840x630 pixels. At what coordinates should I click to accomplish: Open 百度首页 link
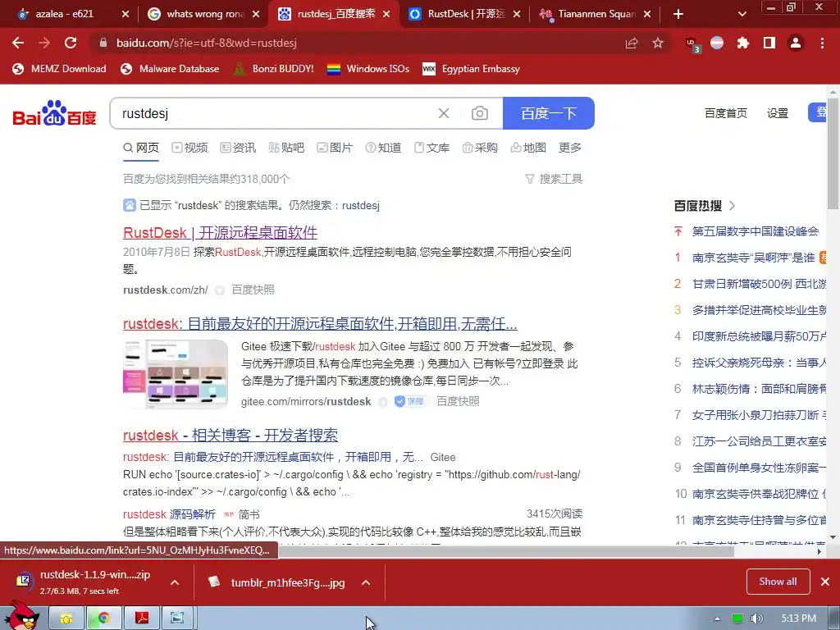point(726,113)
